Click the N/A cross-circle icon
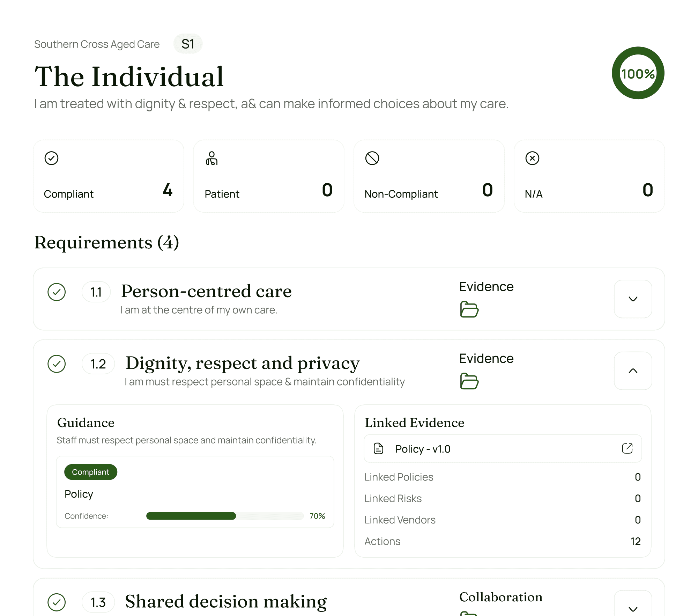 [532, 158]
